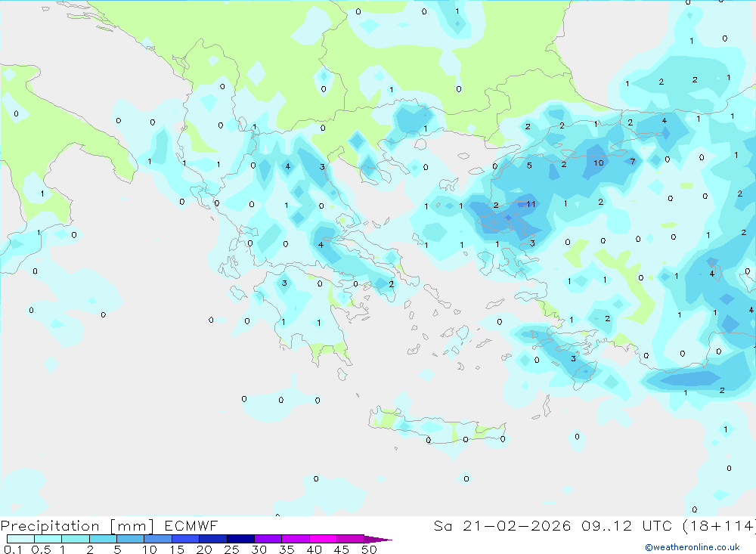Click the legend scale label '0.1'
Image resolution: width=756 pixels, height=554 pixels.
[x=13, y=549]
